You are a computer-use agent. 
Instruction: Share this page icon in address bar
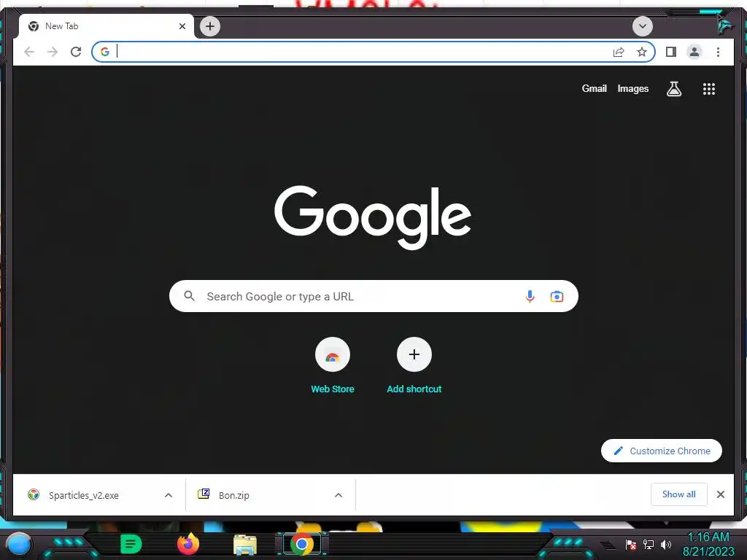click(x=619, y=52)
